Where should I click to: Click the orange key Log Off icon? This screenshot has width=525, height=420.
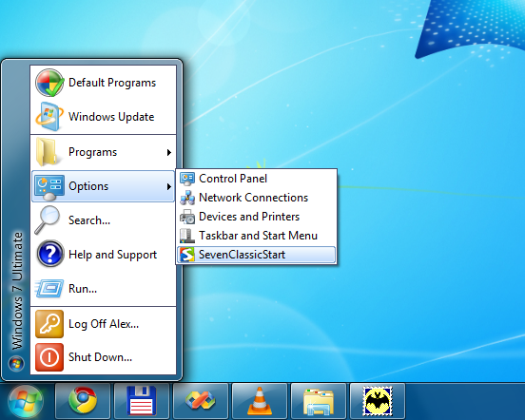click(49, 324)
